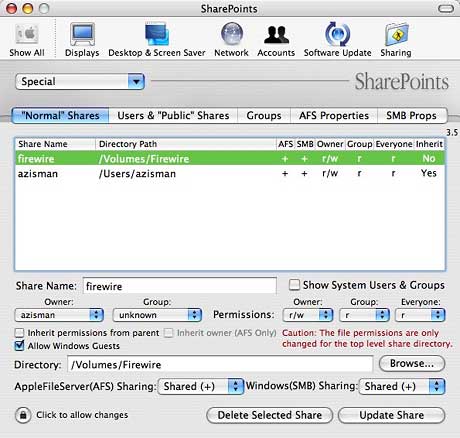Screen dimensions: 460x438
Task: Open the Owner popup showing azisman
Action: (59, 315)
